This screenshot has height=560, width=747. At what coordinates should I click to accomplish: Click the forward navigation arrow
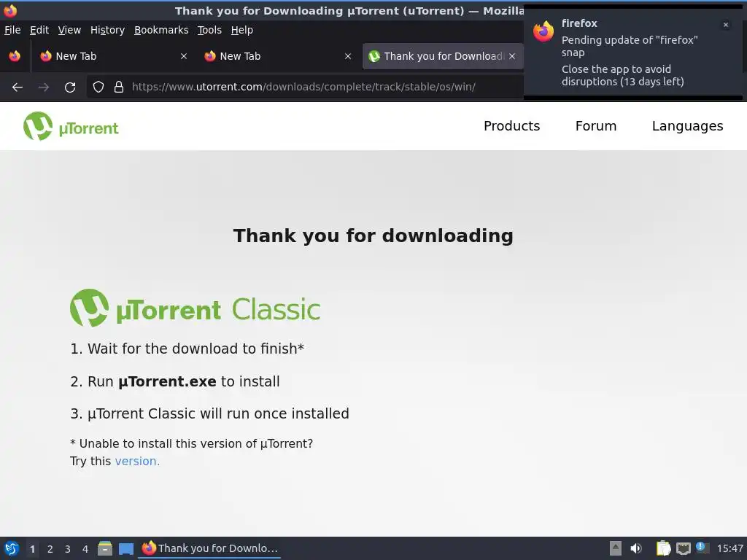click(44, 87)
